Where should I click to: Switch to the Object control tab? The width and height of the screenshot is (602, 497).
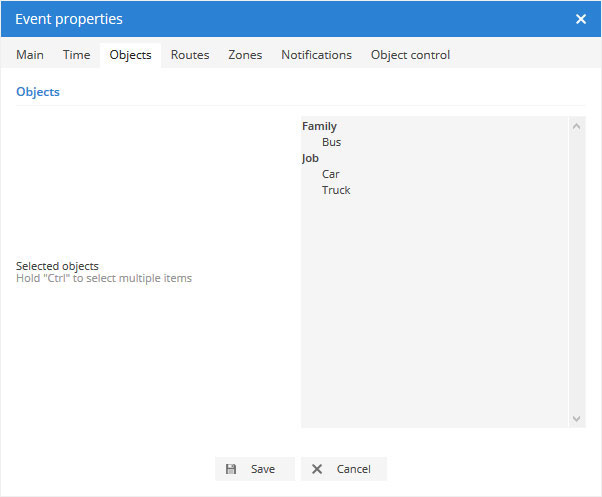410,55
